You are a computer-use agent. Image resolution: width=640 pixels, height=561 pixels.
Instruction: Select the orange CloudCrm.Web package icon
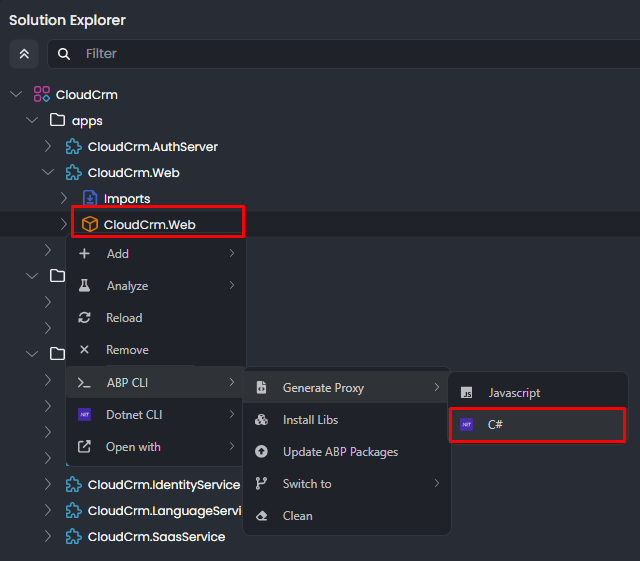(89, 225)
